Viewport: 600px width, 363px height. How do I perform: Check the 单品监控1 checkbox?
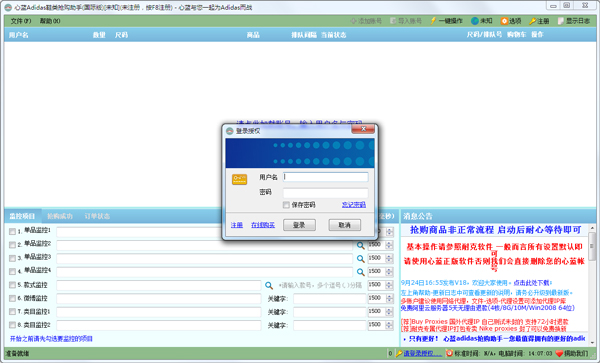tap(12, 231)
